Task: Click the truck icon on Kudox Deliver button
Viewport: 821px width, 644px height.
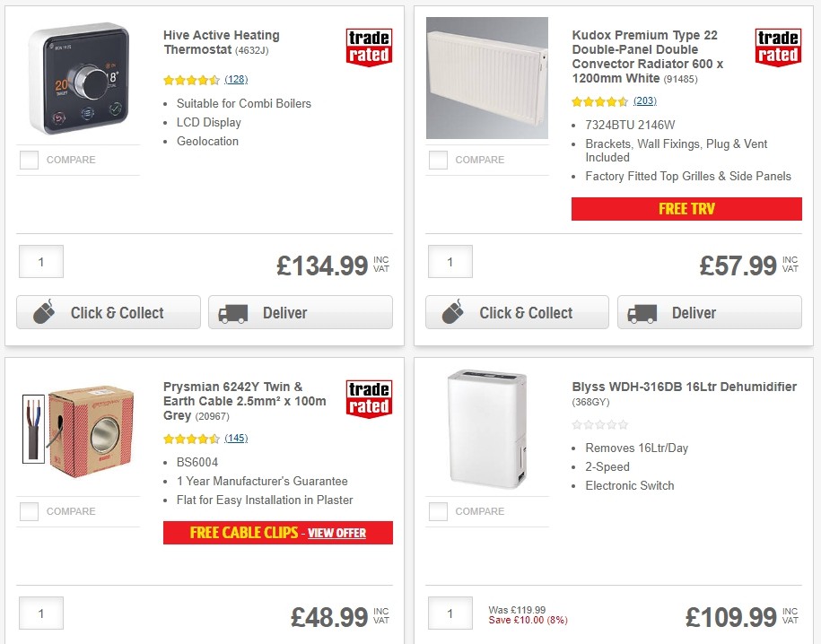Action: click(x=641, y=313)
